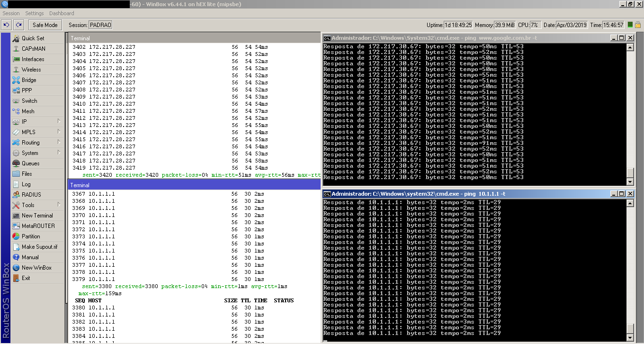Open the Session menu

(11, 13)
